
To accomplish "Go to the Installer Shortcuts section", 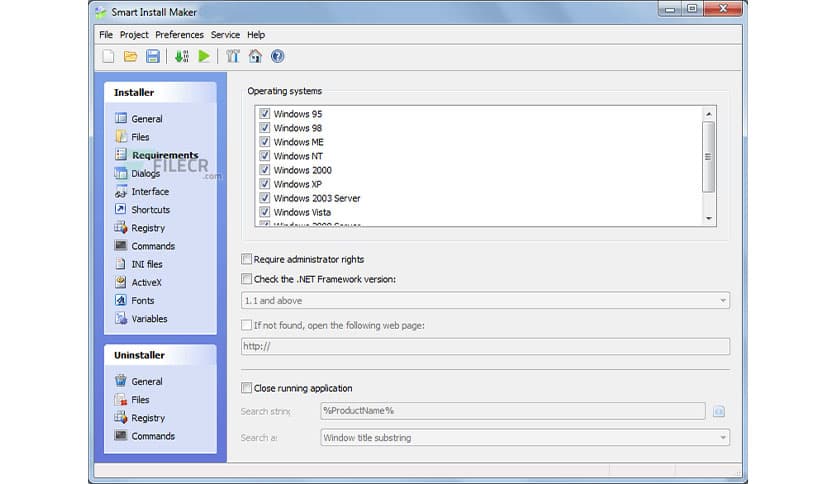I will click(x=150, y=210).
